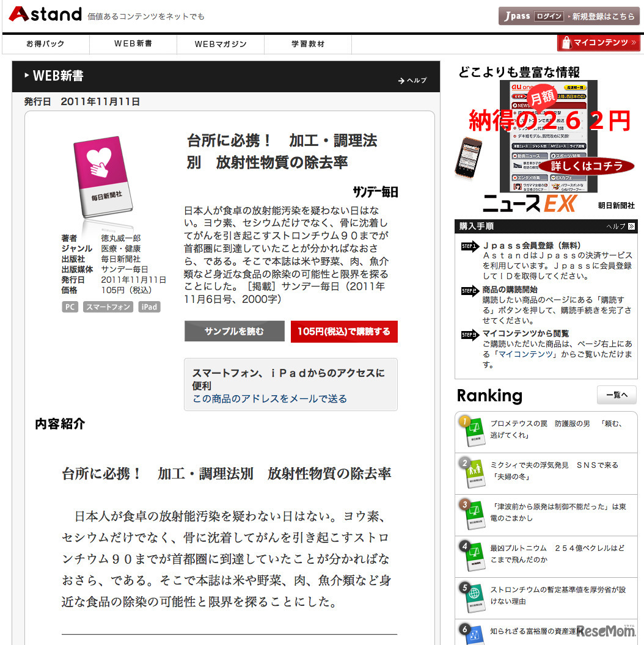Open the お得パック menu tab

pos(45,43)
